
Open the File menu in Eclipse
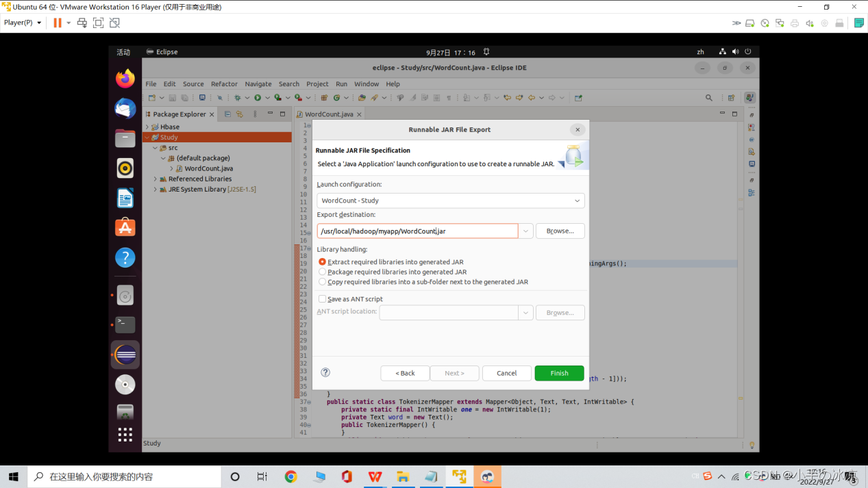point(151,84)
